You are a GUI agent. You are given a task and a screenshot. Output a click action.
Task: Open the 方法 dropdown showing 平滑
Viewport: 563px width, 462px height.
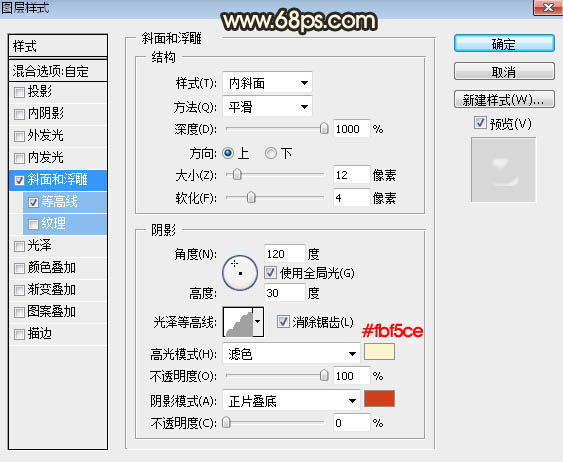point(267,107)
